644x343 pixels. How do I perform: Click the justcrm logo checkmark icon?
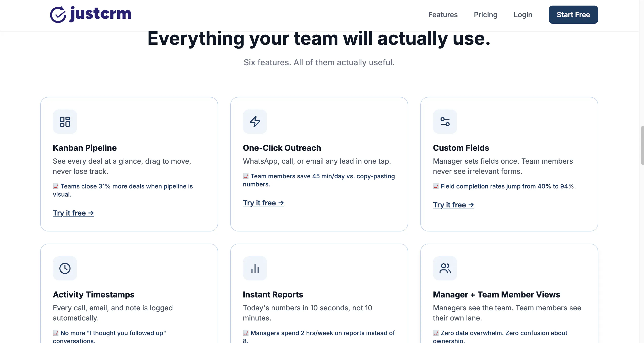tap(58, 15)
